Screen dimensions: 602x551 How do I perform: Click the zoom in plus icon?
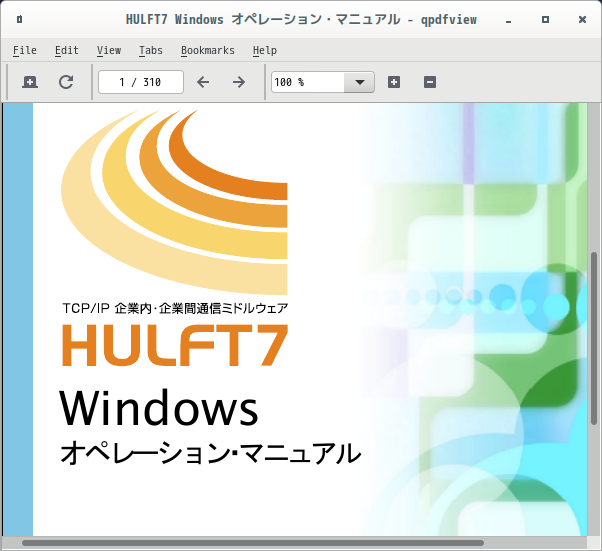pos(394,82)
